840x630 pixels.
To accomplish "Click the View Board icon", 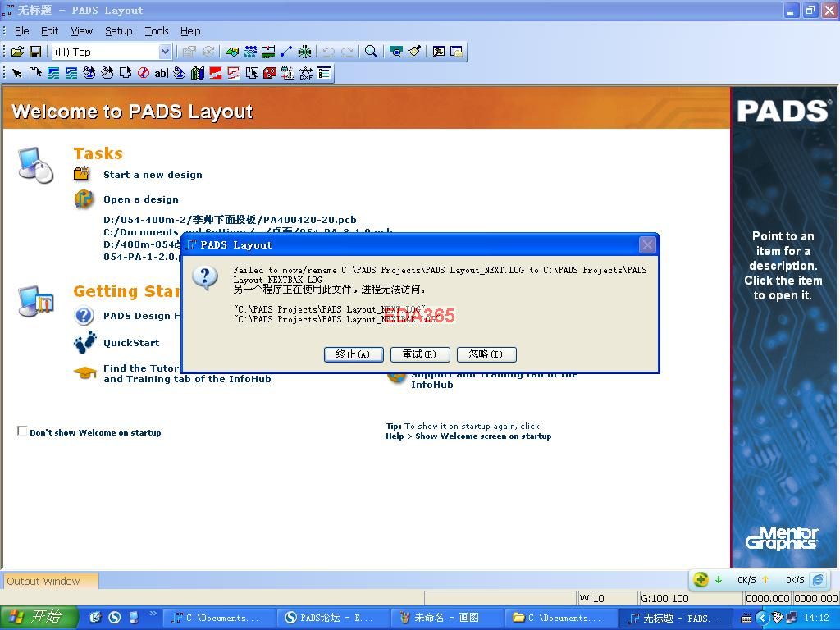I will point(396,52).
